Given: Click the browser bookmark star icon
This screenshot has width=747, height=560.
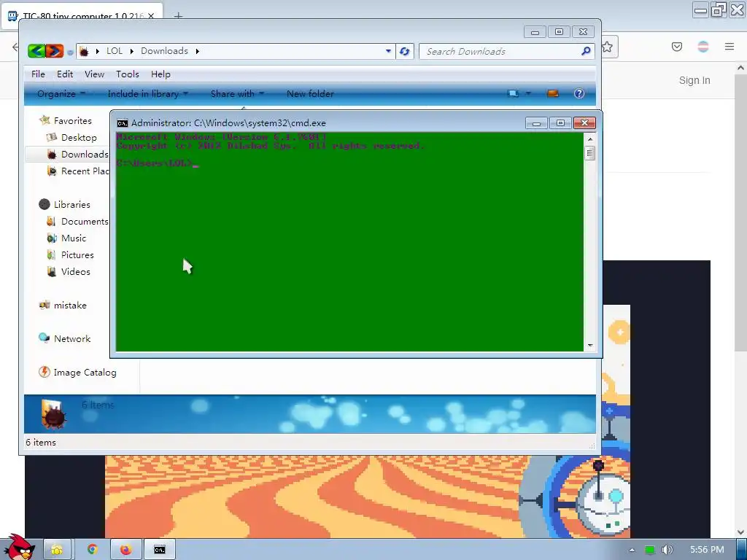Looking at the screenshot, I should [607, 47].
